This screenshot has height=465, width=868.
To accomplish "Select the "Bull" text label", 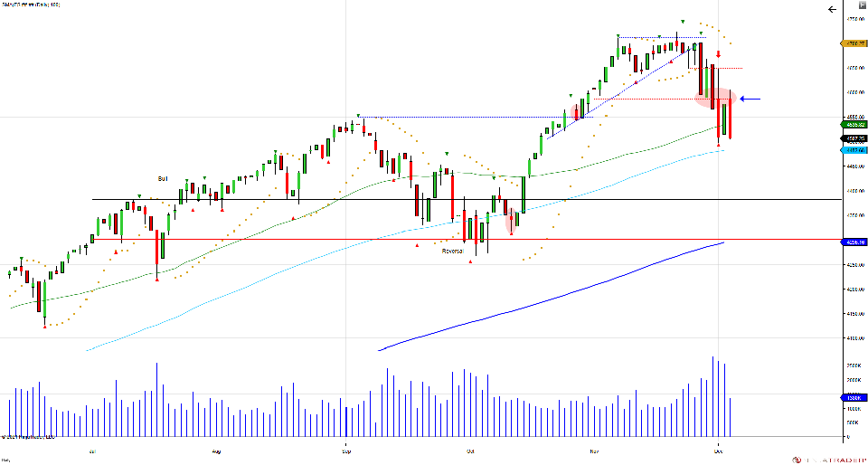I will (x=163, y=179).
